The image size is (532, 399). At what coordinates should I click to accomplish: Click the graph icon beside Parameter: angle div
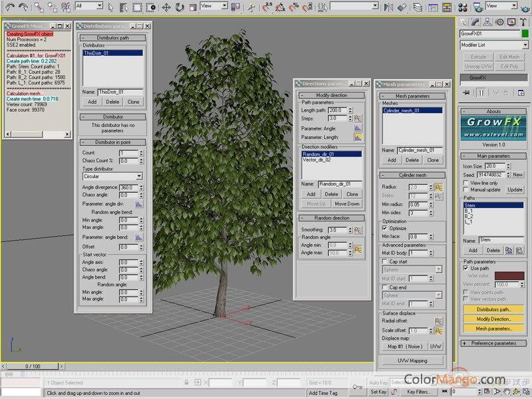tap(139, 203)
